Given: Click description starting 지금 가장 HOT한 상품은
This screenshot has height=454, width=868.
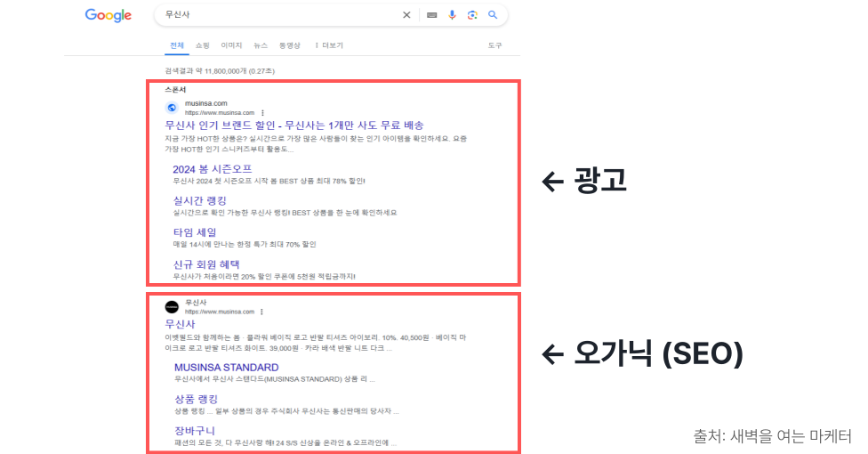Looking at the screenshot, I should point(316,143).
